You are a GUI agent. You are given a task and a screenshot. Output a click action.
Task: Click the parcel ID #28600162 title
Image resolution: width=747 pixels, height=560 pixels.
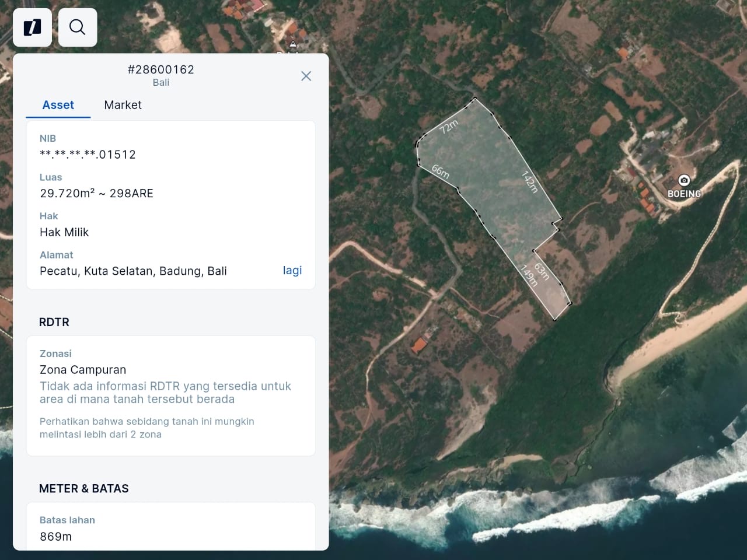click(161, 69)
